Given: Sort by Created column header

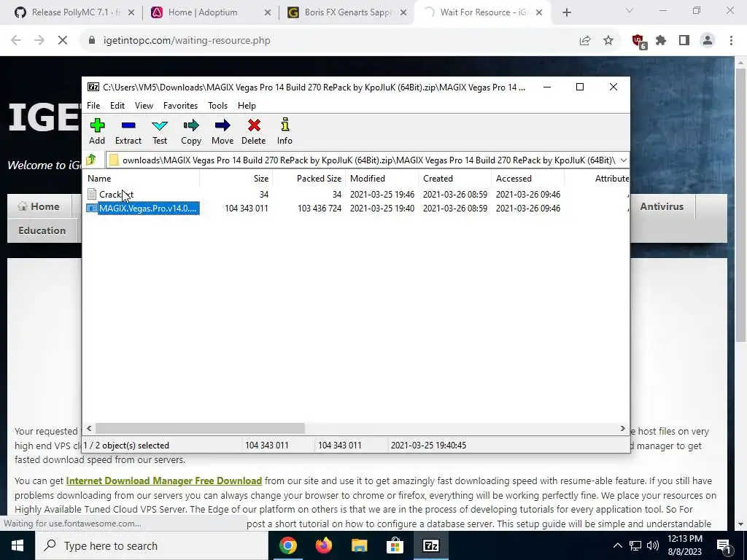Looking at the screenshot, I should point(455,179).
